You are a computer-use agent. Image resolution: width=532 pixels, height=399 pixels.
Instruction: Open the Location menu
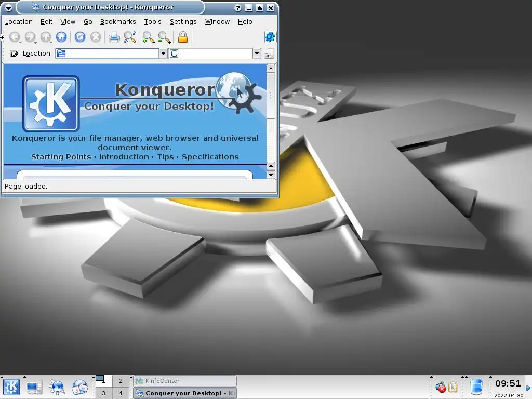click(19, 22)
